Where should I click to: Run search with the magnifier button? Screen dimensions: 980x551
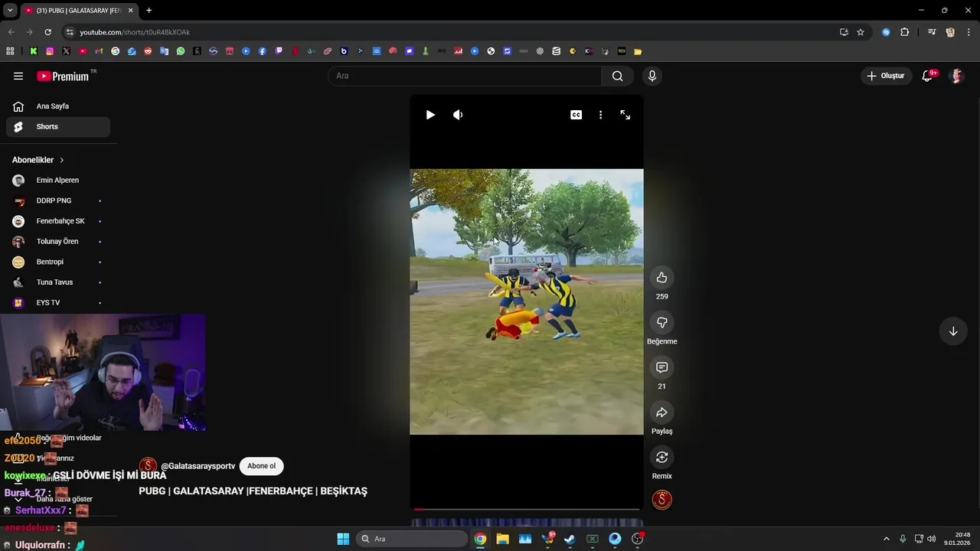tap(617, 76)
